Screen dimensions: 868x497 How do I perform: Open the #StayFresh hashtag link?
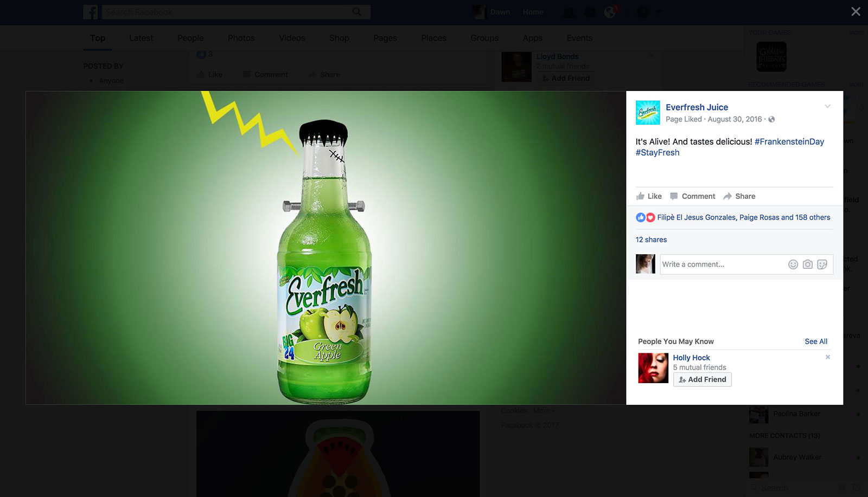658,153
